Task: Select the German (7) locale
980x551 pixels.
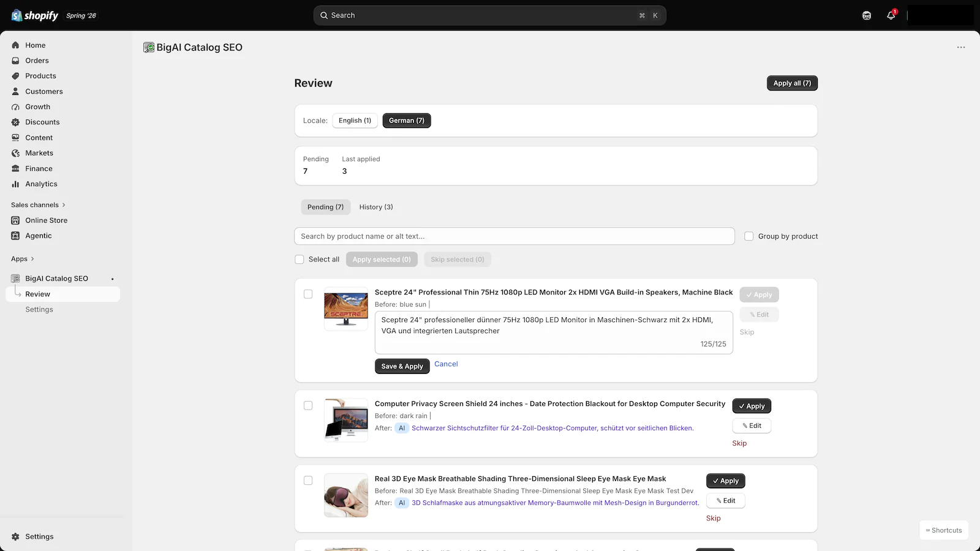Action: point(407,121)
